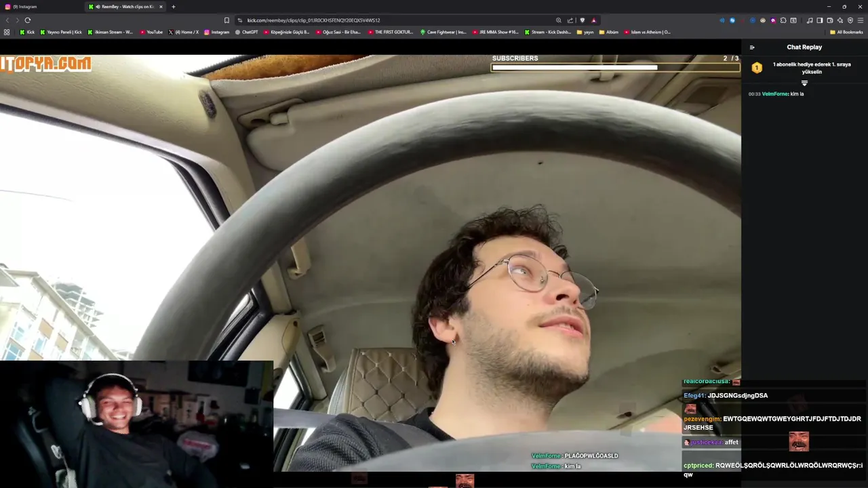This screenshot has height=488, width=868.
Task: Open Brave VPN shield icon
Action: [x=850, y=20]
